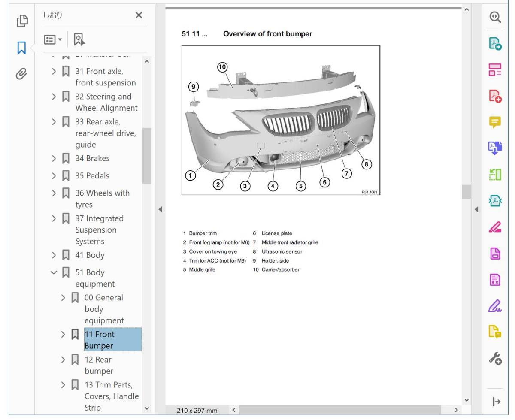Expand the 13 Trim Parts bookmark

(63, 384)
